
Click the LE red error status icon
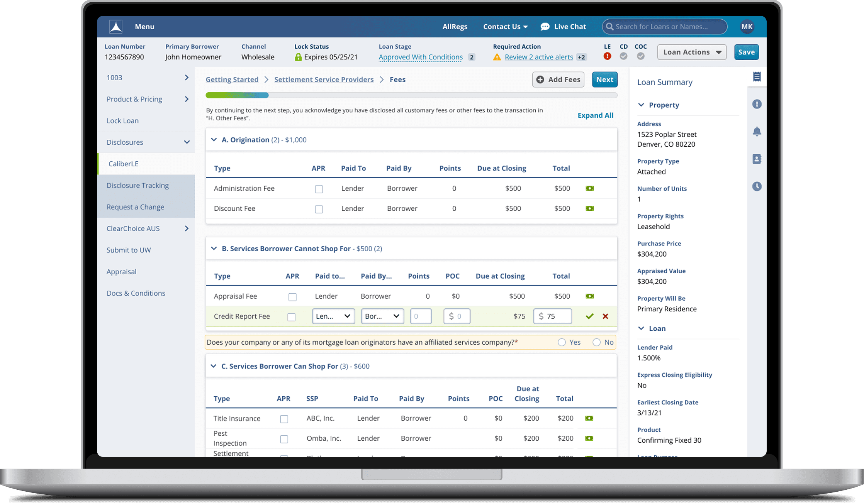[607, 56]
